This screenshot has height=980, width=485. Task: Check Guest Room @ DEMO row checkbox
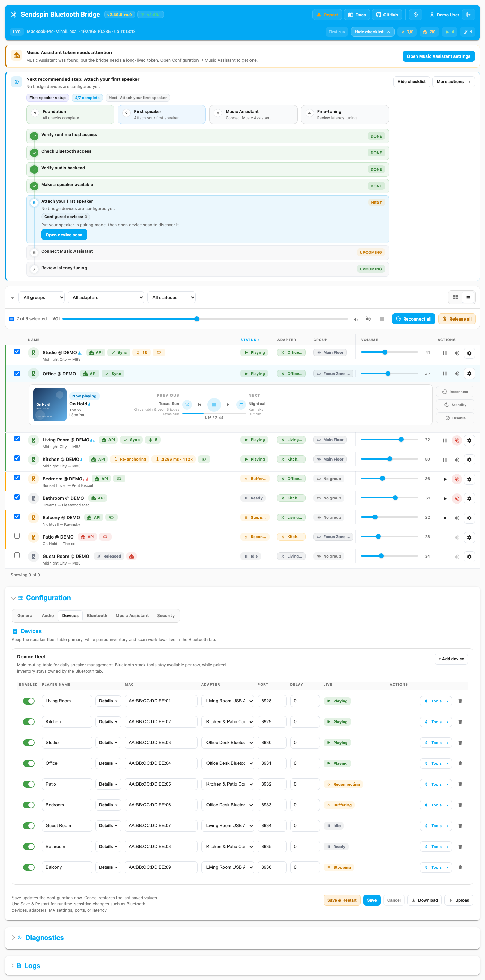[17, 555]
